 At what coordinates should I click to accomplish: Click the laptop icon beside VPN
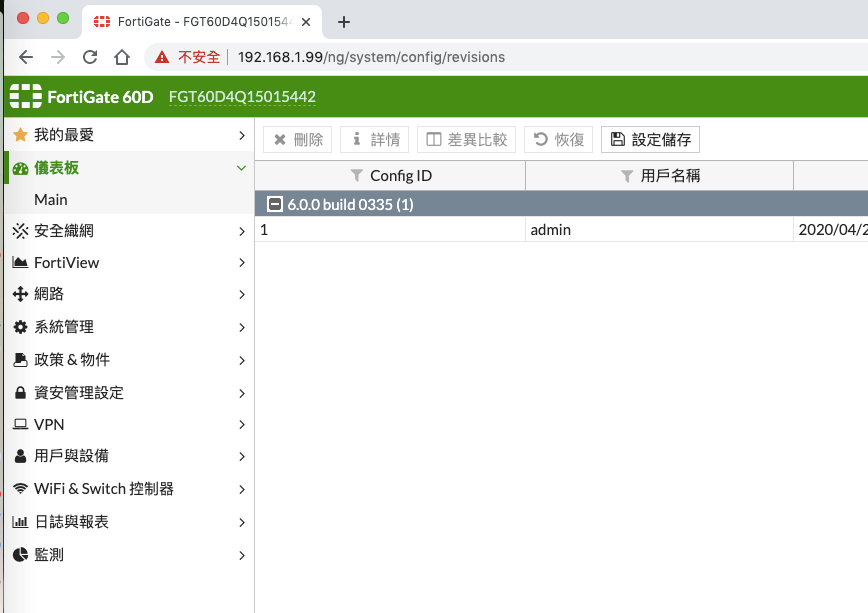click(20, 424)
